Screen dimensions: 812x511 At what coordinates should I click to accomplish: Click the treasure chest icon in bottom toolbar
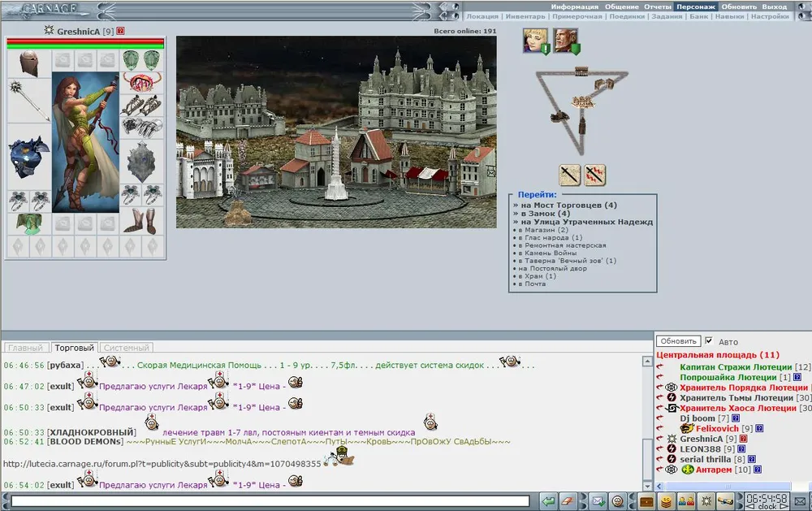(x=646, y=500)
